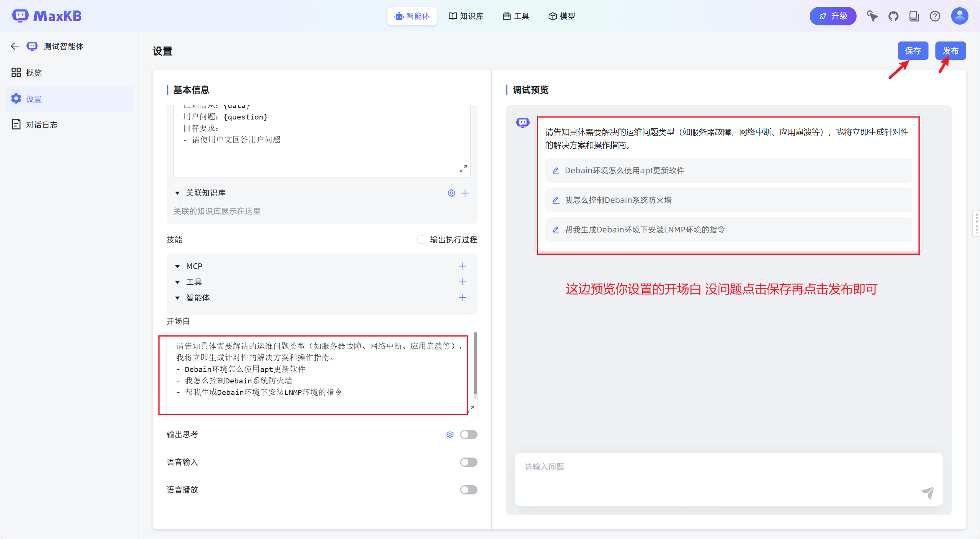Toggle the 输出思考 switch

pos(468,435)
